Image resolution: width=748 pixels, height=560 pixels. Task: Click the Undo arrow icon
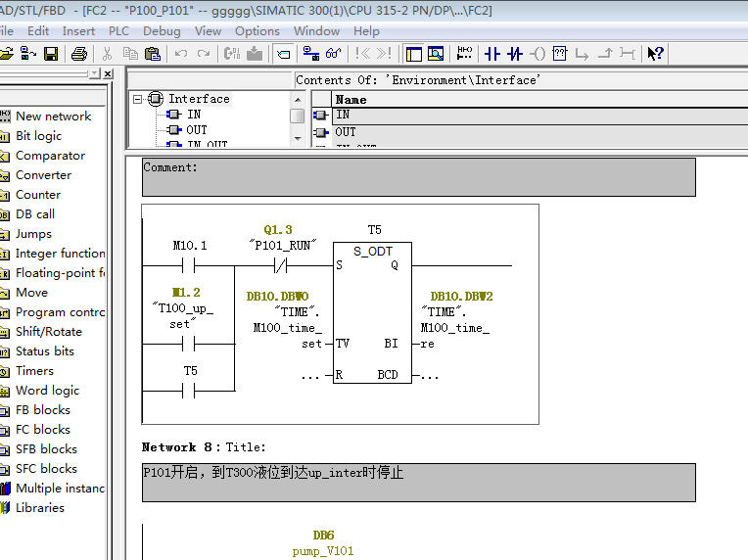[x=181, y=54]
